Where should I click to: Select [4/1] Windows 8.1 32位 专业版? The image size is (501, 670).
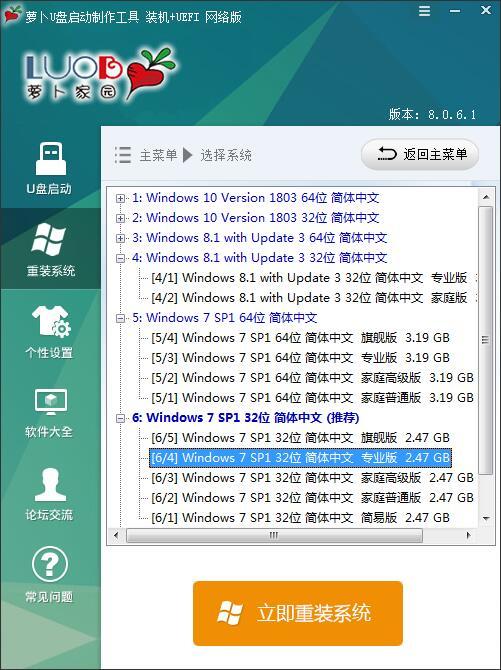coord(313,278)
